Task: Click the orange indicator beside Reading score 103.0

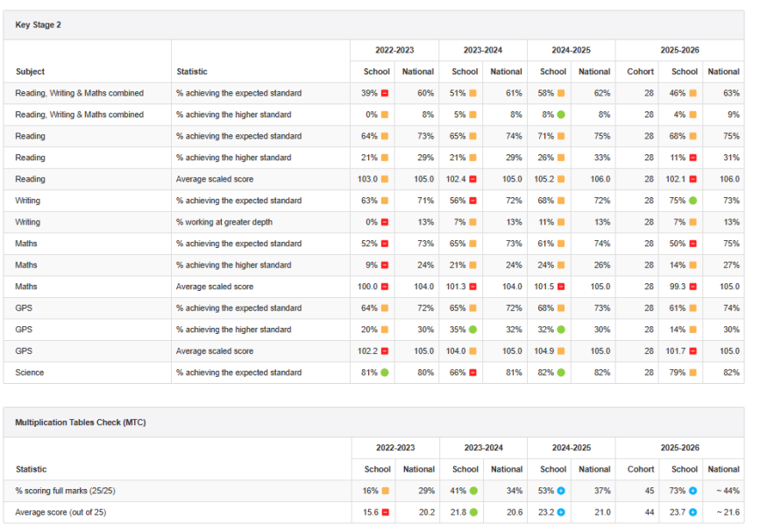Action: click(385, 180)
